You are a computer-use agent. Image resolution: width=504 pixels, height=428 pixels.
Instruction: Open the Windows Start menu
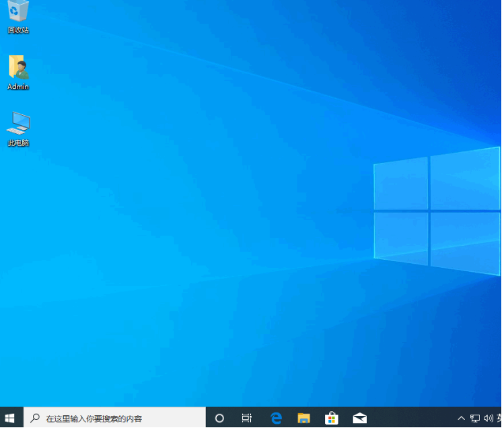(10, 418)
